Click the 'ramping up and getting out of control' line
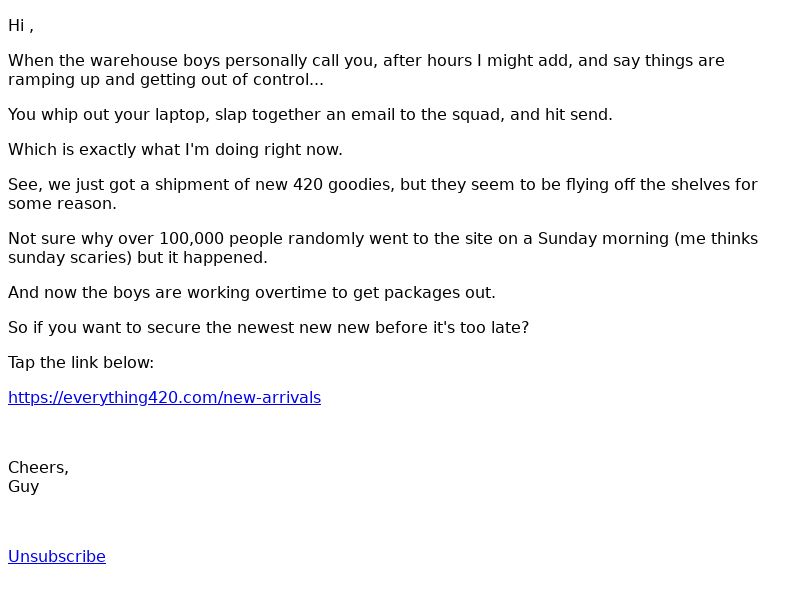This screenshot has height=609, width=800. (x=166, y=80)
